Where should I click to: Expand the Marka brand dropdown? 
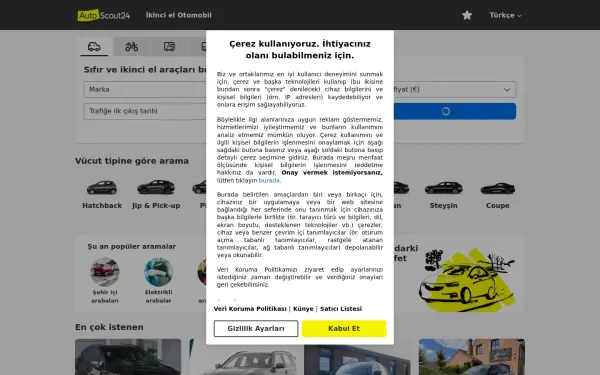(x=145, y=90)
